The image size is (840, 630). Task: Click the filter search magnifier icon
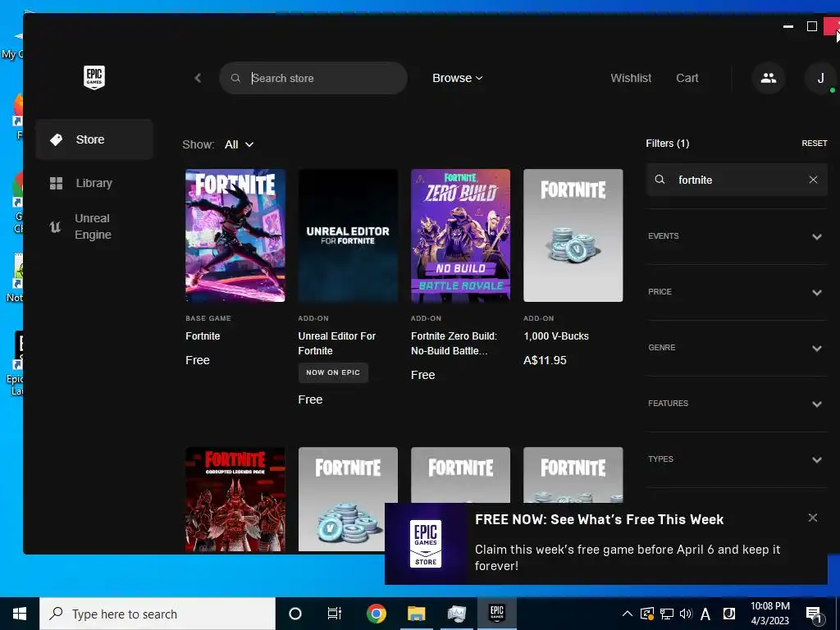(x=660, y=180)
